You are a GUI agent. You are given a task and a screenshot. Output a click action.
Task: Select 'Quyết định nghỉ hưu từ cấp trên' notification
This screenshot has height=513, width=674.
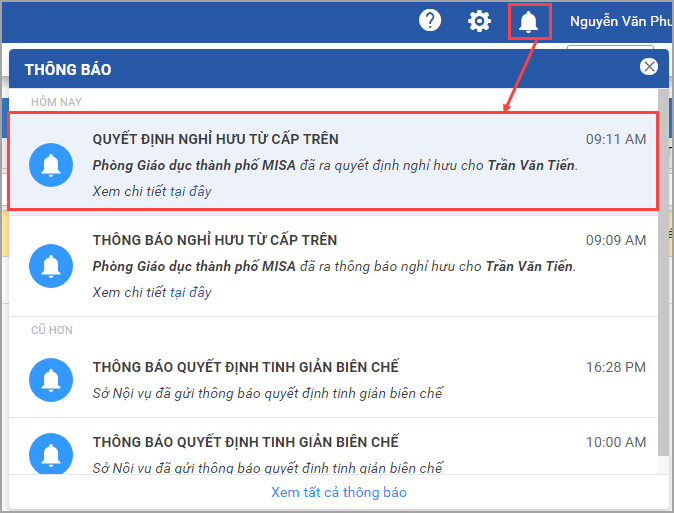[x=215, y=139]
